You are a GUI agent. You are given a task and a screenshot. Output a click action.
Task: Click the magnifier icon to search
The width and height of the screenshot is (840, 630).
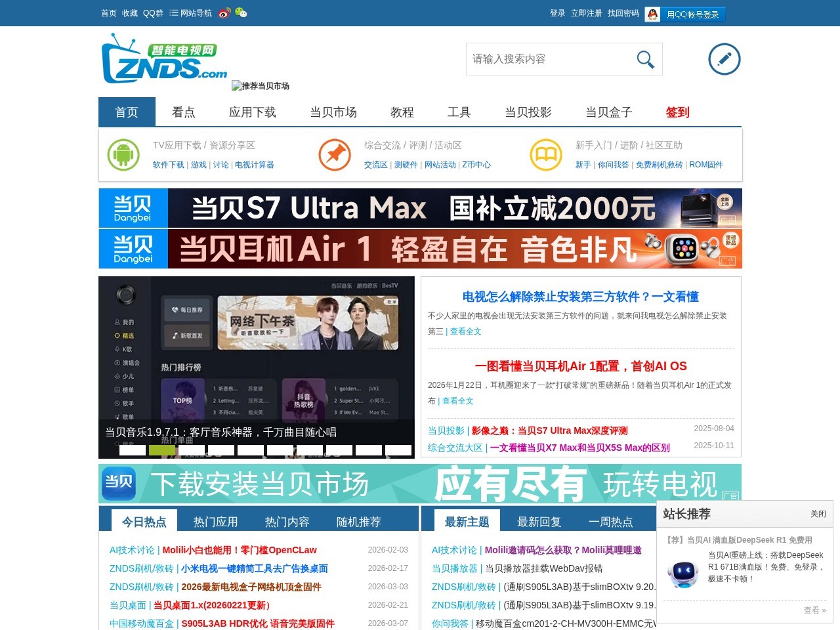(x=644, y=59)
